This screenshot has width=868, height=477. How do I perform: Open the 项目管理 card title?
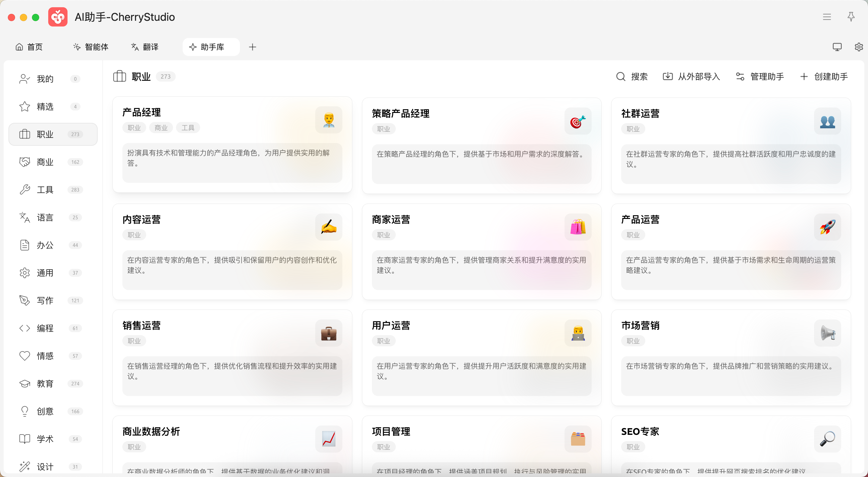click(x=391, y=432)
